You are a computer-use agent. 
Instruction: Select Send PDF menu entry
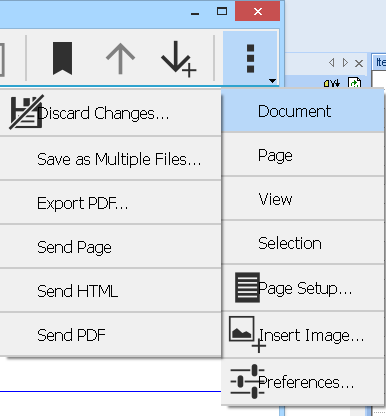tap(110, 335)
